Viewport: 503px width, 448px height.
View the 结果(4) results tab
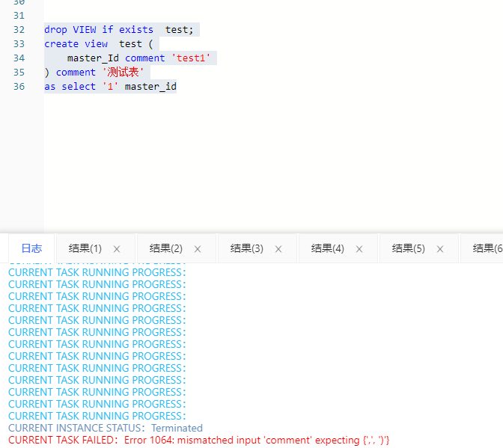327,249
